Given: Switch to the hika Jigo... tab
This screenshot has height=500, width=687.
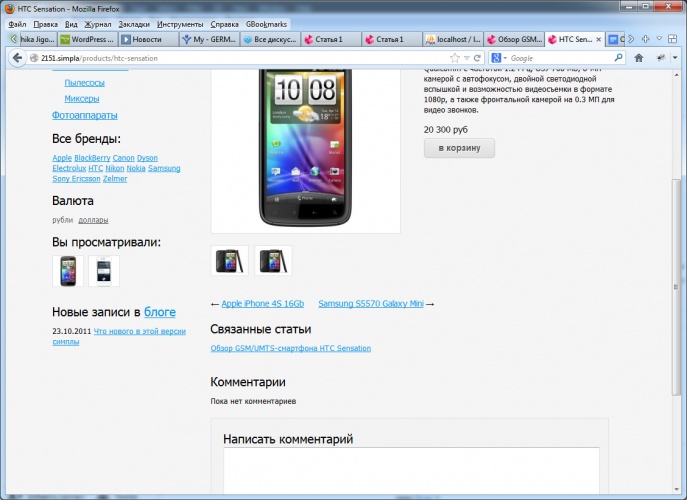Looking at the screenshot, I should click(x=39, y=39).
